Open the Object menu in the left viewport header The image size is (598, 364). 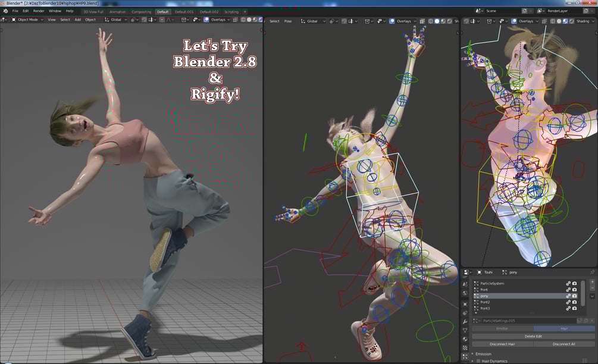90,20
